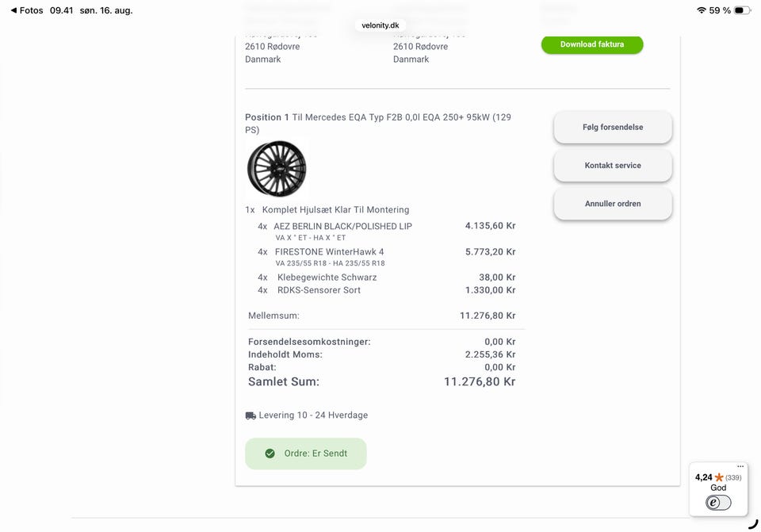Click the green checkmark order status icon

pyautogui.click(x=270, y=454)
